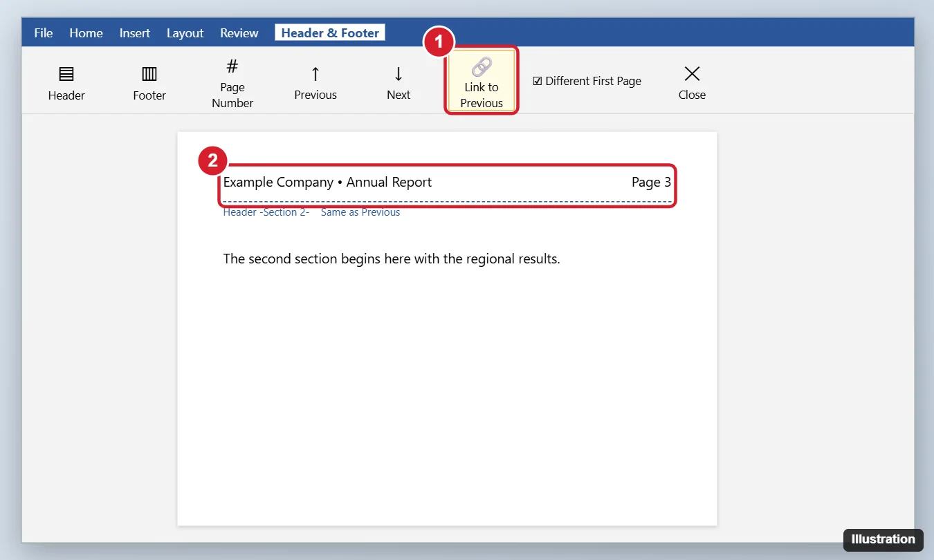This screenshot has height=560, width=934.
Task: Open the Review tab
Action: [239, 33]
